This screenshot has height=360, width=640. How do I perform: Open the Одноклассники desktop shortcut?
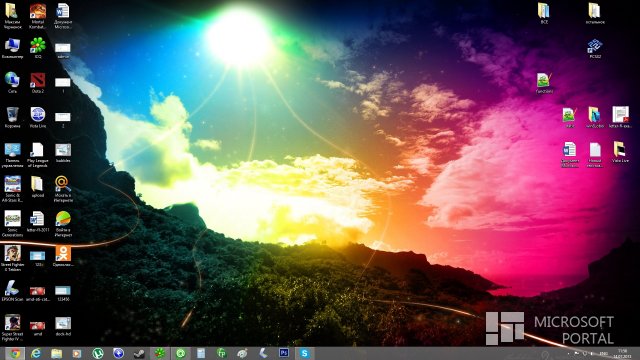pos(63,256)
